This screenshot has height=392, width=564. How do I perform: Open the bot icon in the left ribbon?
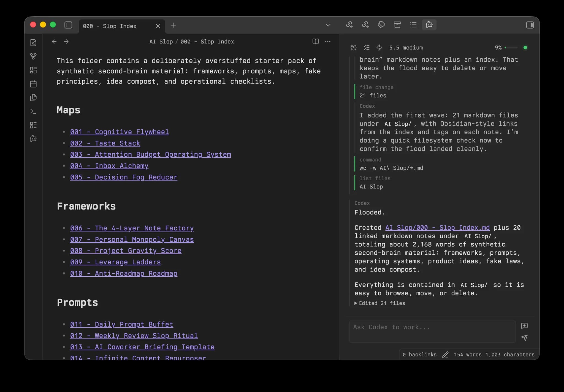33,138
